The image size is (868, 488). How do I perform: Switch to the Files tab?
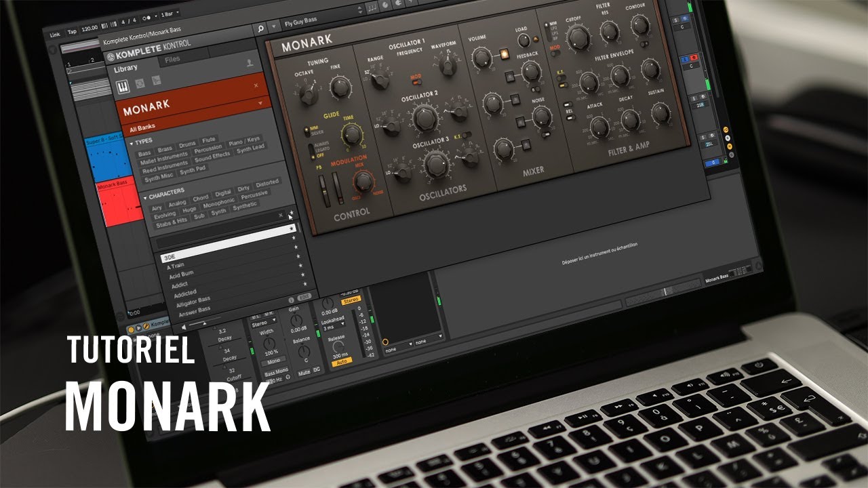coord(172,60)
